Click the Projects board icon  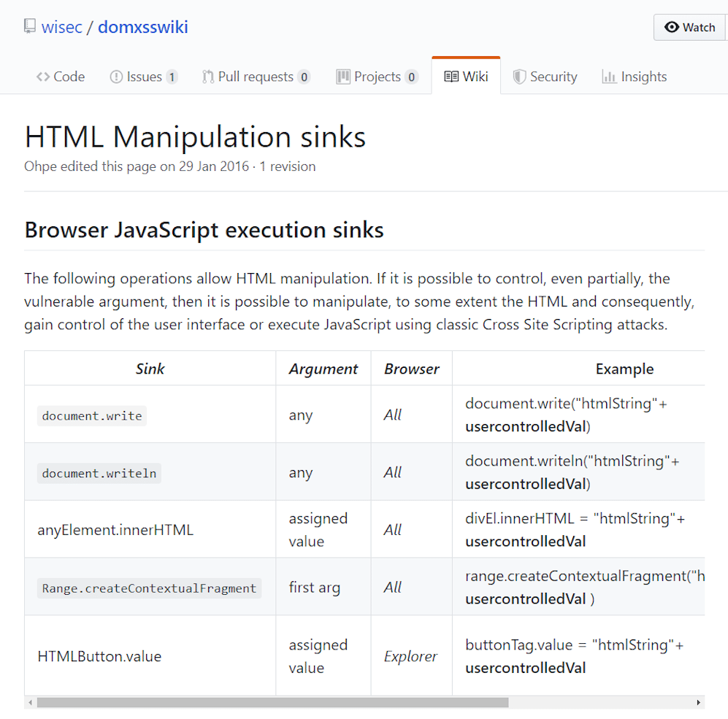point(343,77)
